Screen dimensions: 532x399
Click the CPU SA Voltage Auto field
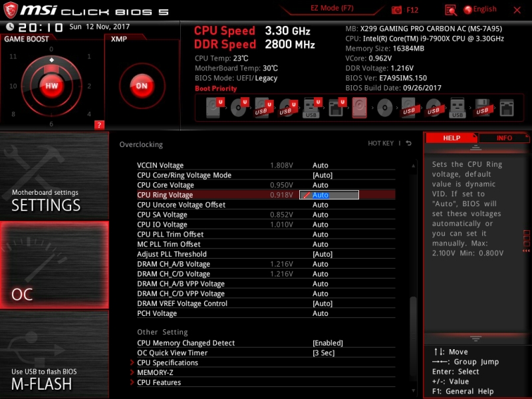(x=320, y=215)
